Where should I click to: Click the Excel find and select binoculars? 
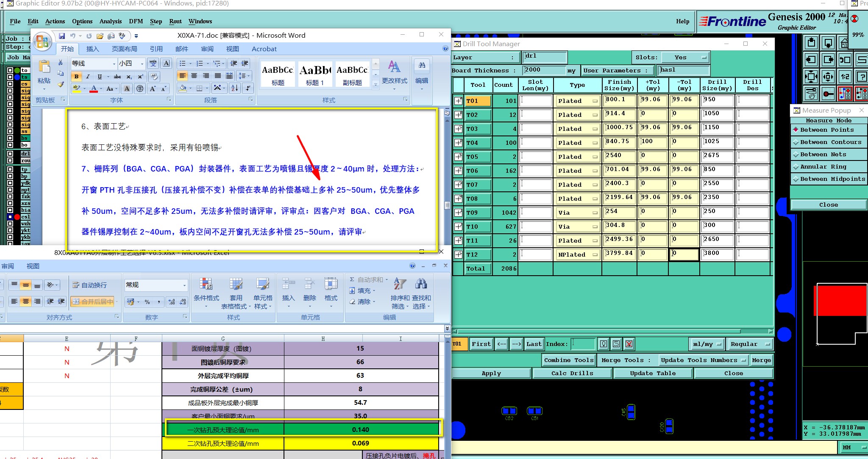point(421,284)
